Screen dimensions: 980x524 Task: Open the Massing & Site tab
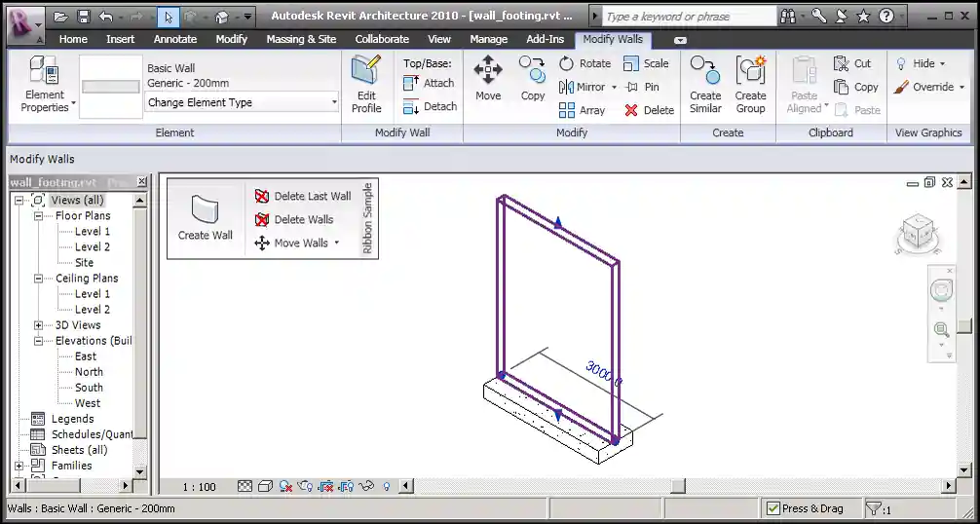click(x=301, y=39)
